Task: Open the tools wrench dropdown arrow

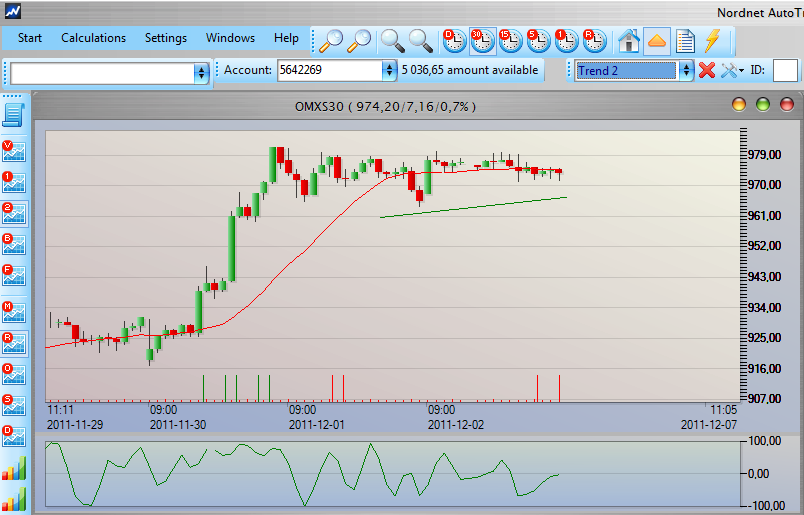Action: point(741,71)
